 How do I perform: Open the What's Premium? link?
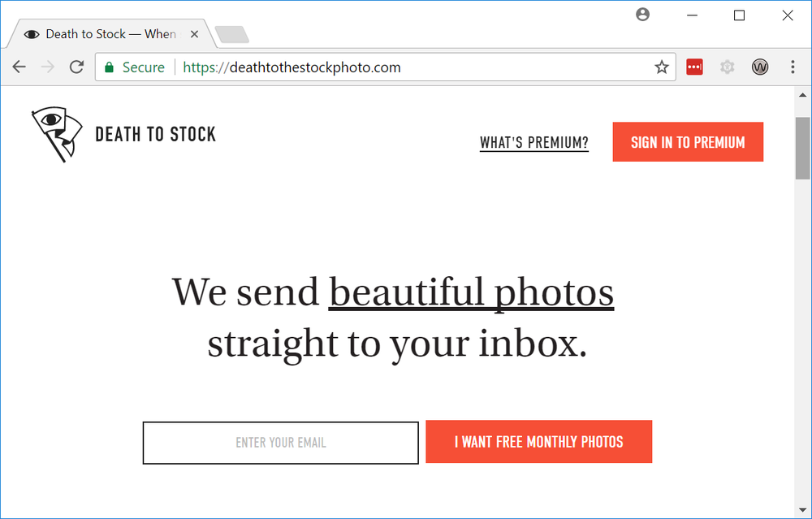click(534, 142)
